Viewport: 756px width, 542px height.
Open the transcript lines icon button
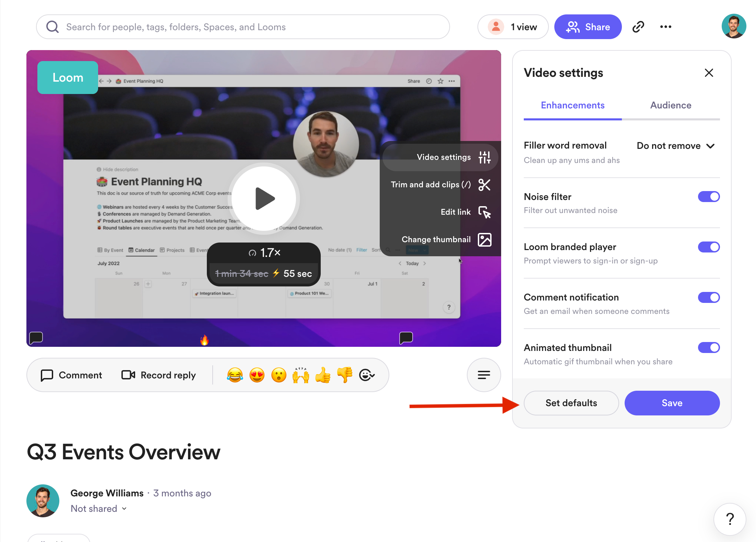[x=484, y=375]
